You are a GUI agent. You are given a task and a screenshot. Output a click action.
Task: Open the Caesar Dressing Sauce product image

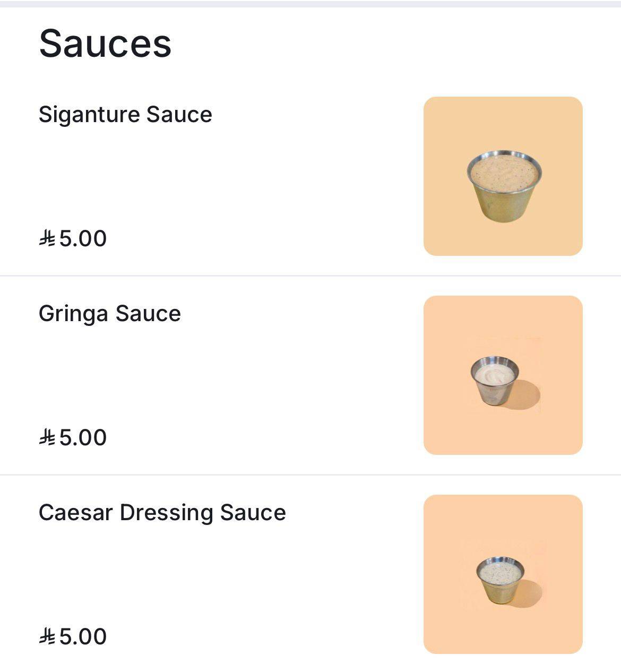click(503, 574)
